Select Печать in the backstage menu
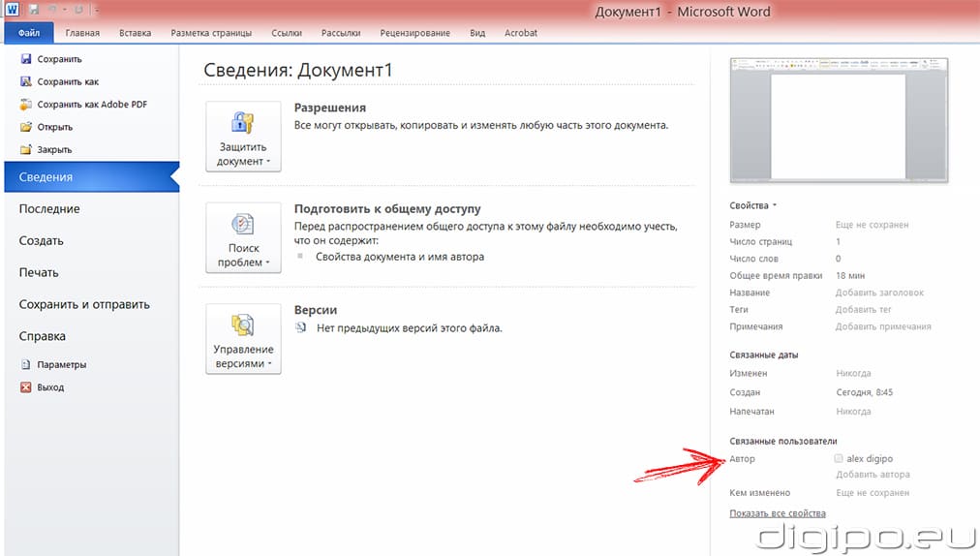 pos(39,272)
